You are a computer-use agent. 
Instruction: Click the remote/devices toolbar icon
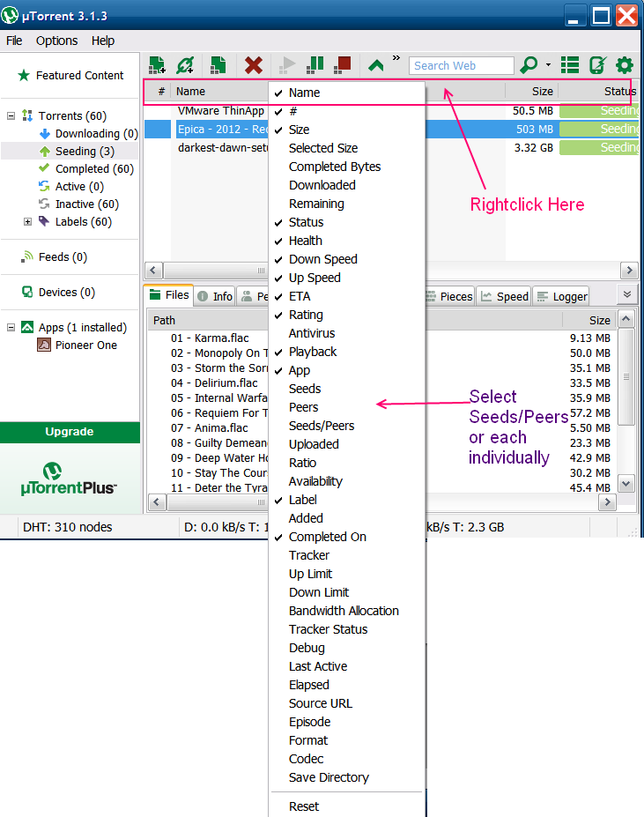597,65
